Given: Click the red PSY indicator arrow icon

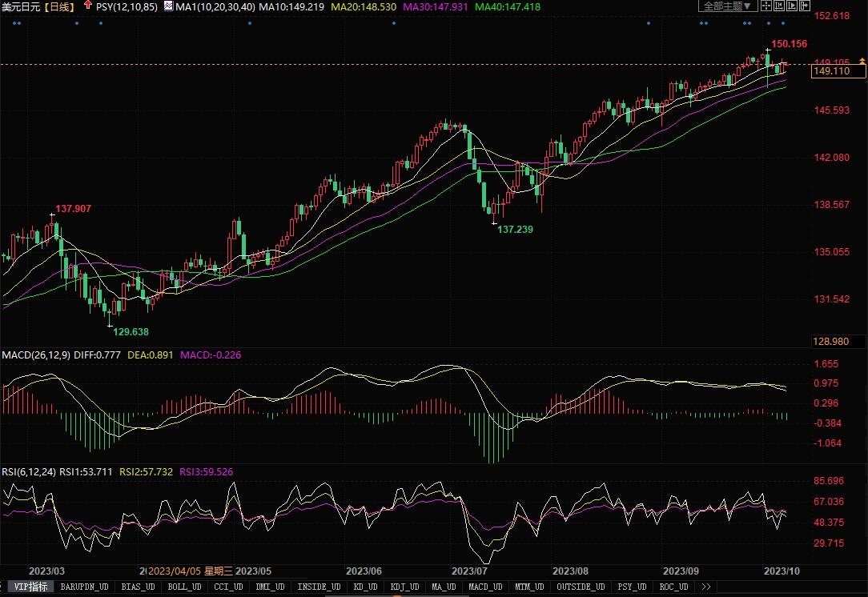Looking at the screenshot, I should [x=87, y=6].
